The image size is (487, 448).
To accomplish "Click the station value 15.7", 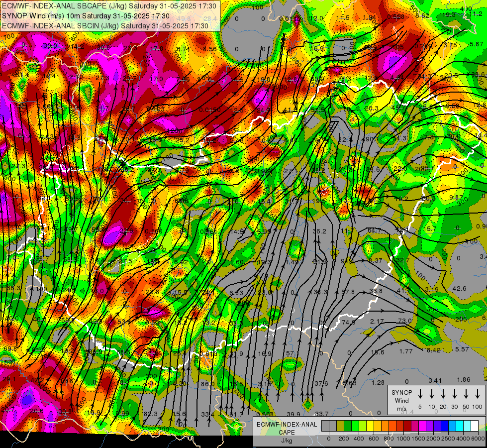I will coord(430,229).
